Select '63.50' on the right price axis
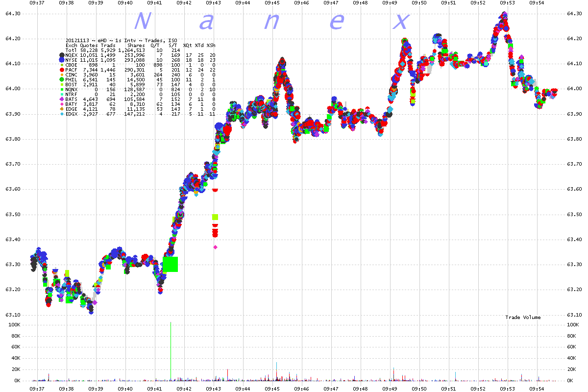The image size is (588, 392). [574, 214]
